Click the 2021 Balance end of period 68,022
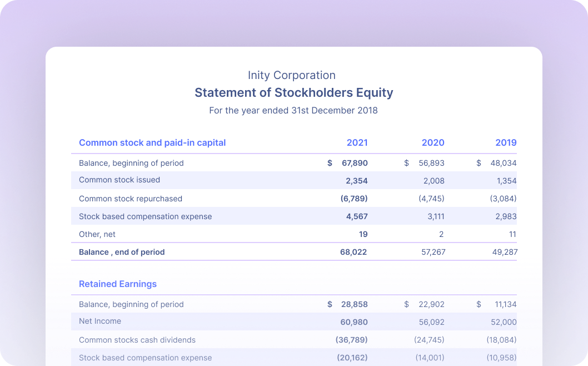Viewport: 588px width, 366px height. pyautogui.click(x=353, y=252)
